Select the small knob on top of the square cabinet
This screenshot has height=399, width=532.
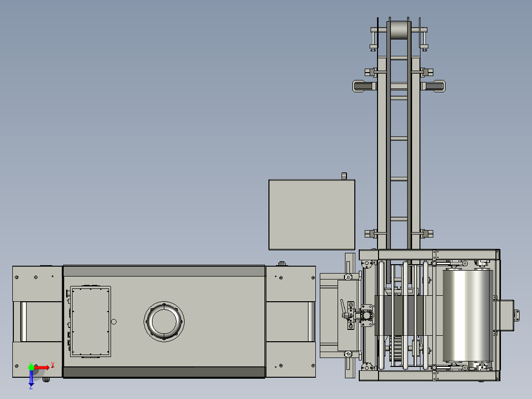(344, 176)
